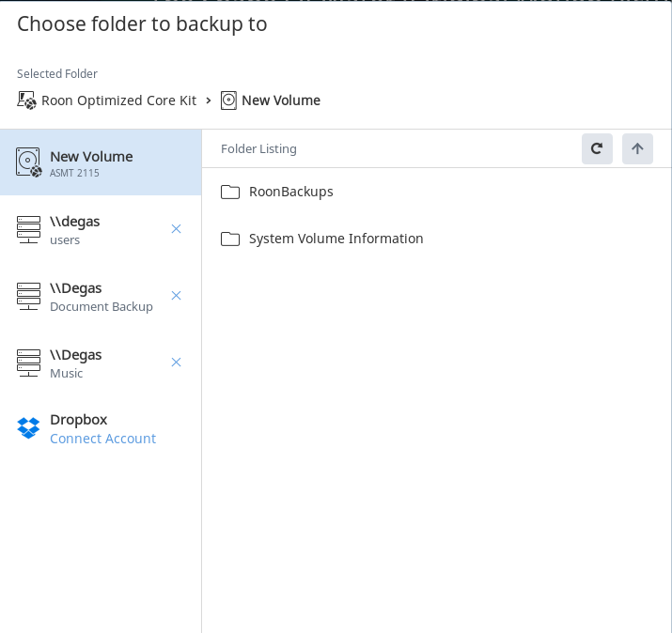
Task: Click the RoonBackups folder icon
Action: pyautogui.click(x=230, y=192)
